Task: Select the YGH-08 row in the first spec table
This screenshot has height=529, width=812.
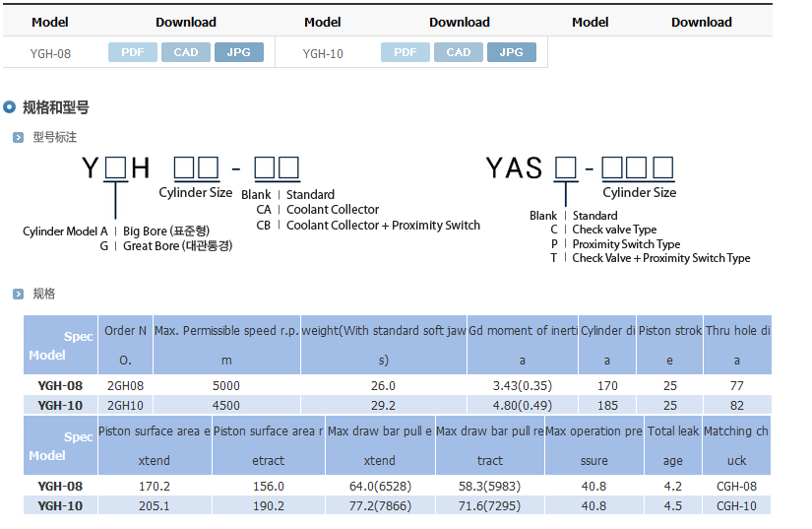Action: pos(398,385)
